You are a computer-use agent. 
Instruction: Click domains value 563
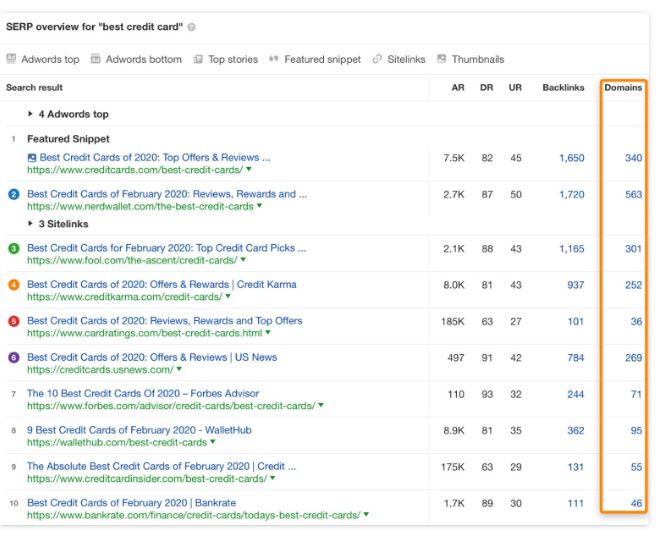coord(634,194)
